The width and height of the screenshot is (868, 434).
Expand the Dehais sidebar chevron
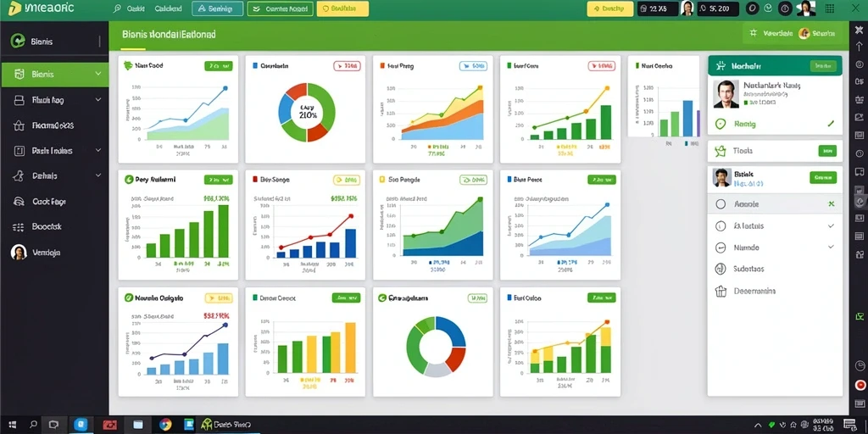[98, 175]
